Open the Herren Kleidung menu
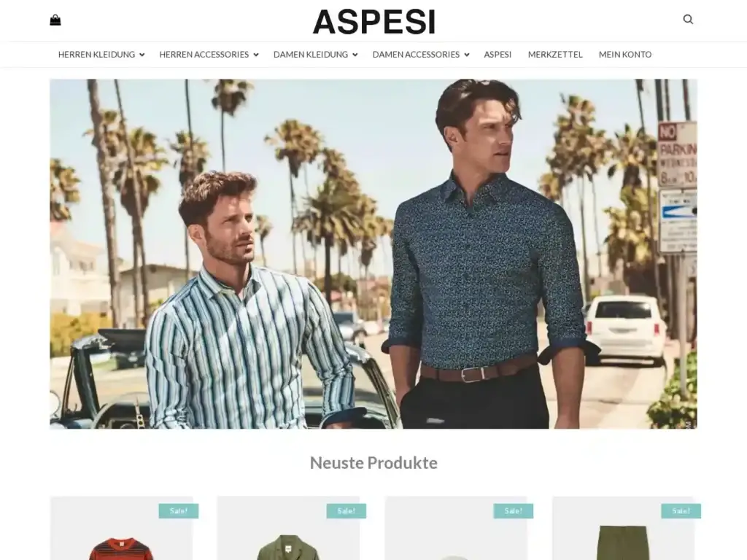The image size is (747, 560). [96, 54]
